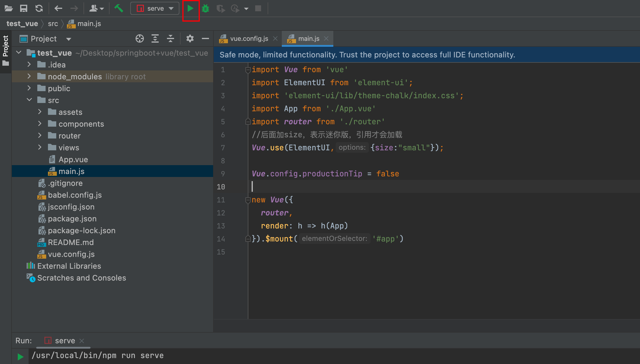This screenshot has height=364, width=640.
Task: Expand the views folder
Action: [40, 147]
